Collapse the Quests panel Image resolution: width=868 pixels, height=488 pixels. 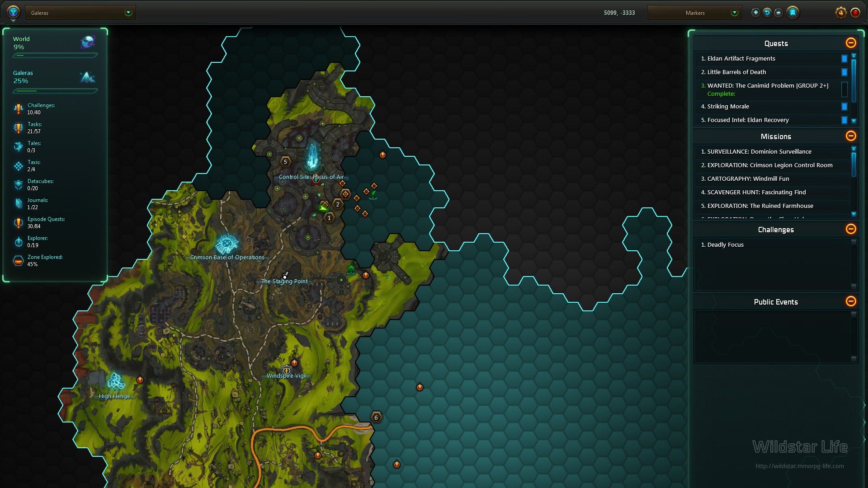[x=851, y=43]
